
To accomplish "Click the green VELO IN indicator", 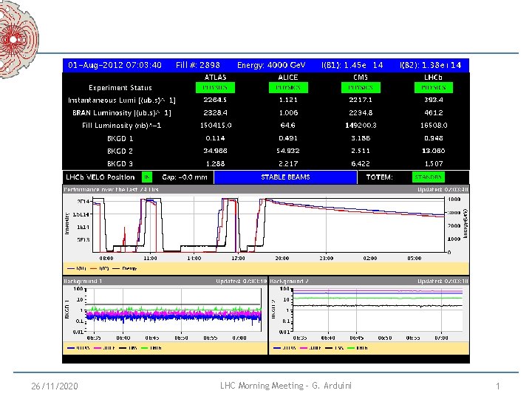I will click(146, 177).
